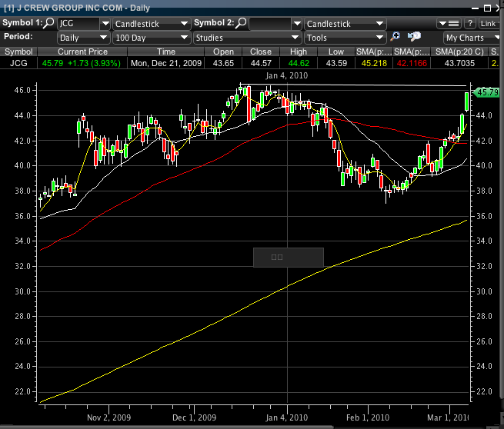
Task: Click the Symbol 2 search magnifier icon
Action: pos(242,24)
